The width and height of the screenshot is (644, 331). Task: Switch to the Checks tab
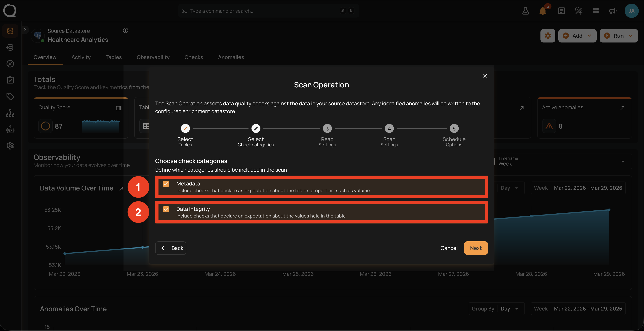[x=194, y=57]
